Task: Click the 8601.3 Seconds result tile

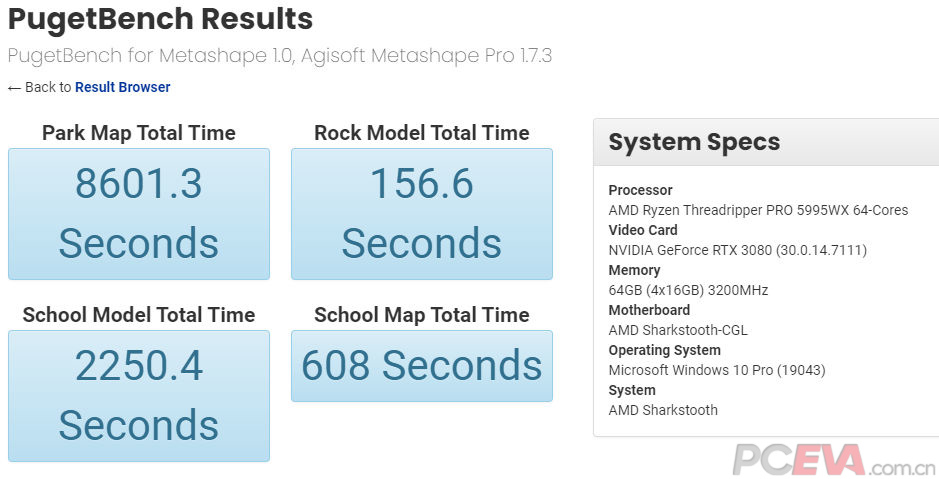Action: pyautogui.click(x=139, y=214)
